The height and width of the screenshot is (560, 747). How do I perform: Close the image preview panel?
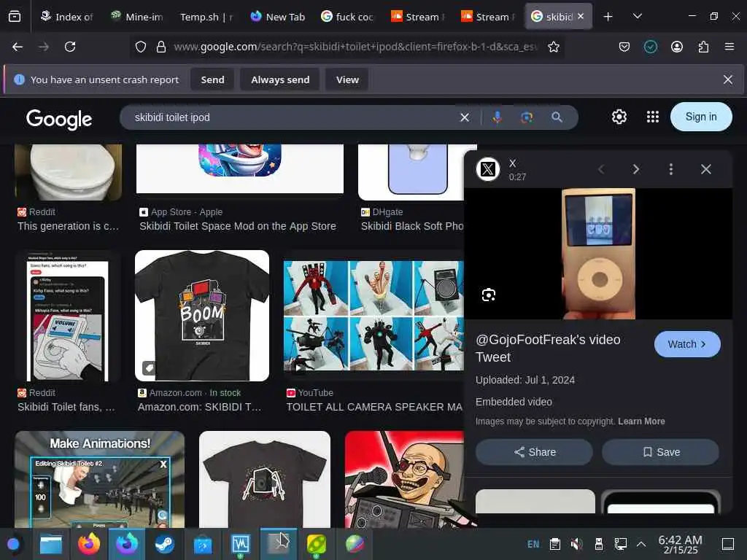pyautogui.click(x=705, y=169)
